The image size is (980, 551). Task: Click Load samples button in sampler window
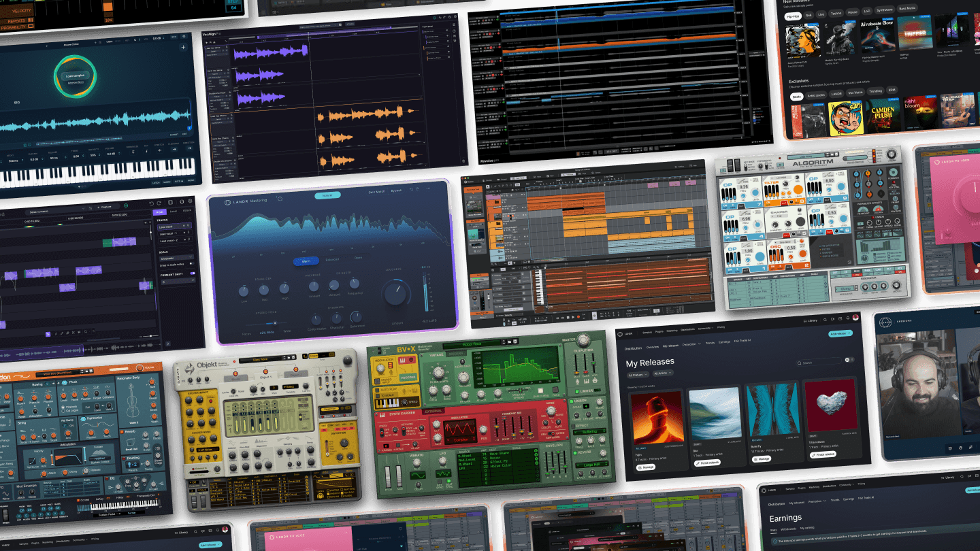tap(75, 76)
